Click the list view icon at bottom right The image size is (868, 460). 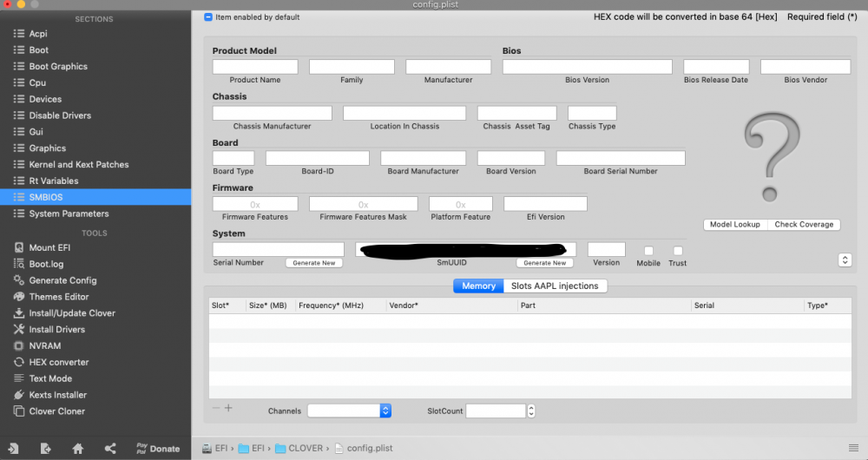853,448
